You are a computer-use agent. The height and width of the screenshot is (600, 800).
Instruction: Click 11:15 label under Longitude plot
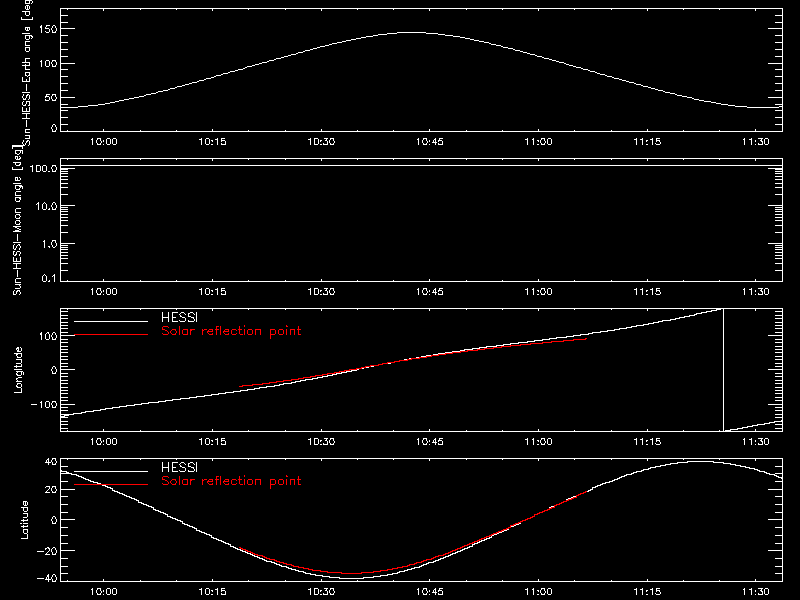click(647, 442)
